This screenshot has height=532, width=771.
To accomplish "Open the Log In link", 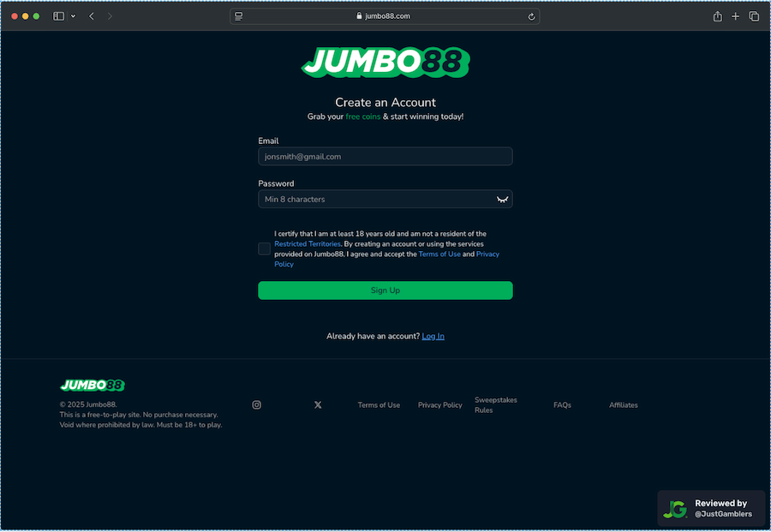I will point(433,336).
